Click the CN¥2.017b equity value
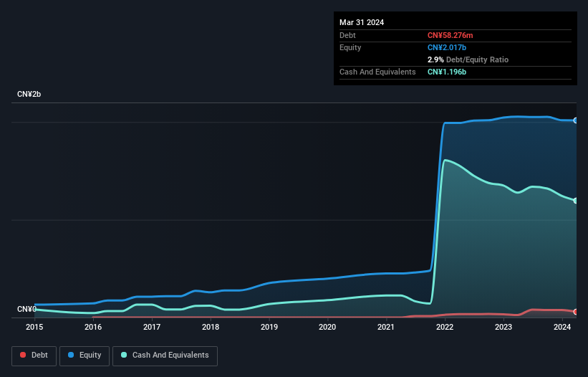The image size is (588, 377). tap(447, 47)
